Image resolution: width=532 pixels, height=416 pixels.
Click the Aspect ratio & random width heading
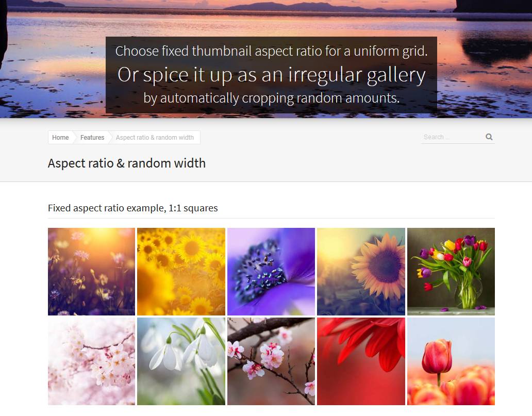pyautogui.click(x=126, y=163)
